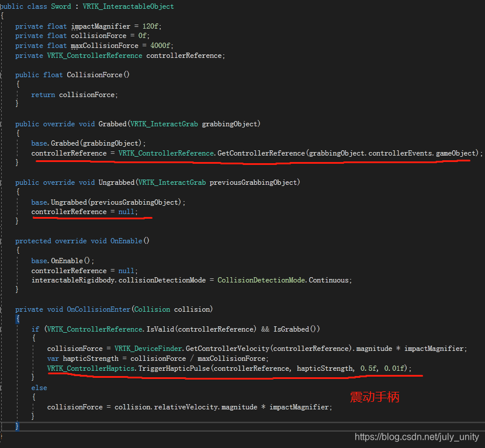Click the 4000f value
Screen dimensions: 485x448
point(160,46)
